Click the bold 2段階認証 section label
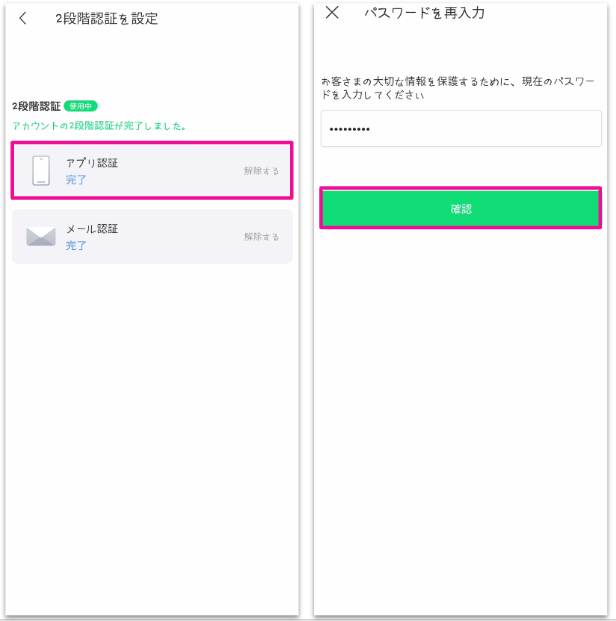 [36, 106]
